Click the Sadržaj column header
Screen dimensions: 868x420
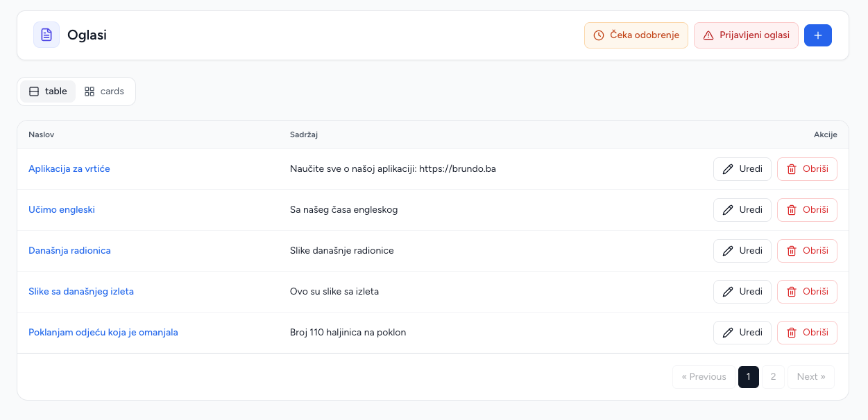[x=304, y=134]
